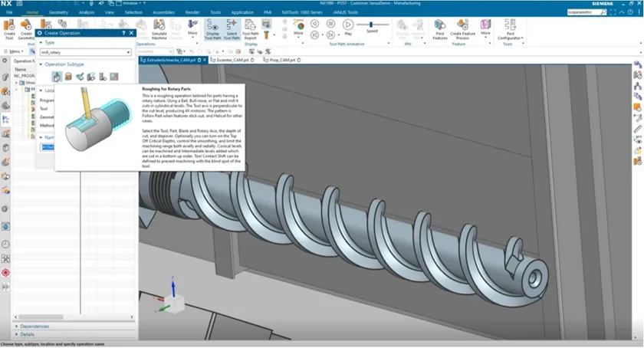Open the Create Tool command
Image resolution: width=644 pixels, height=348 pixels.
pos(9,30)
